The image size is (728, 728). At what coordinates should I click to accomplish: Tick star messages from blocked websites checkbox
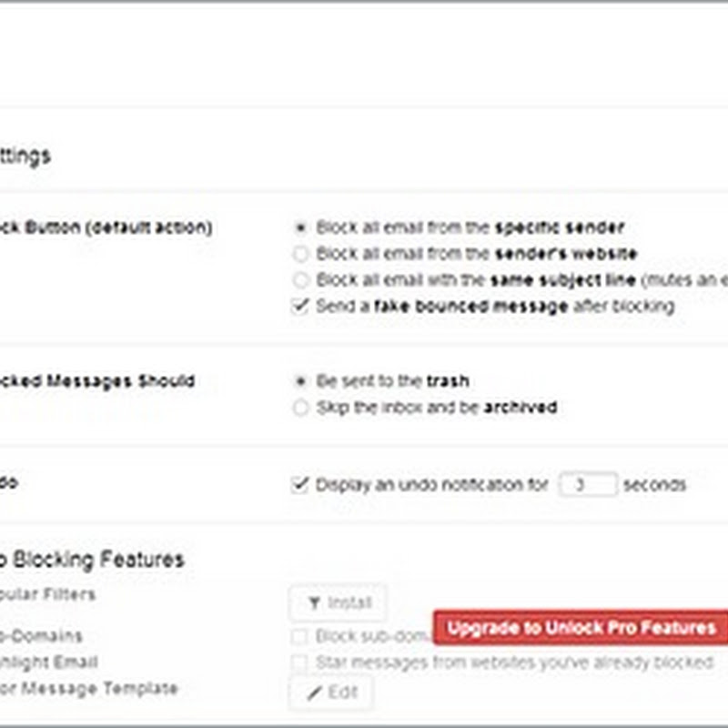pos(299,662)
